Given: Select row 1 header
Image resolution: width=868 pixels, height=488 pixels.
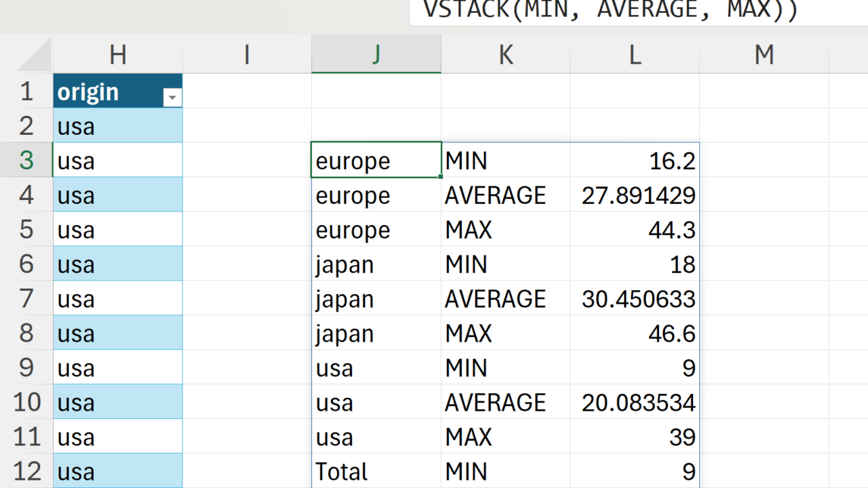Looking at the screenshot, I should click(26, 91).
